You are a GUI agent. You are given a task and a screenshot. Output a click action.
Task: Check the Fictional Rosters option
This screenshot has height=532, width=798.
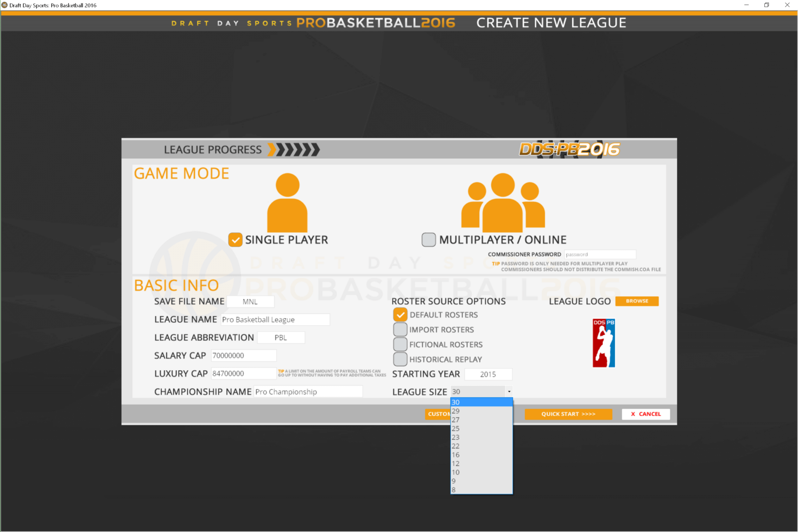coord(400,345)
